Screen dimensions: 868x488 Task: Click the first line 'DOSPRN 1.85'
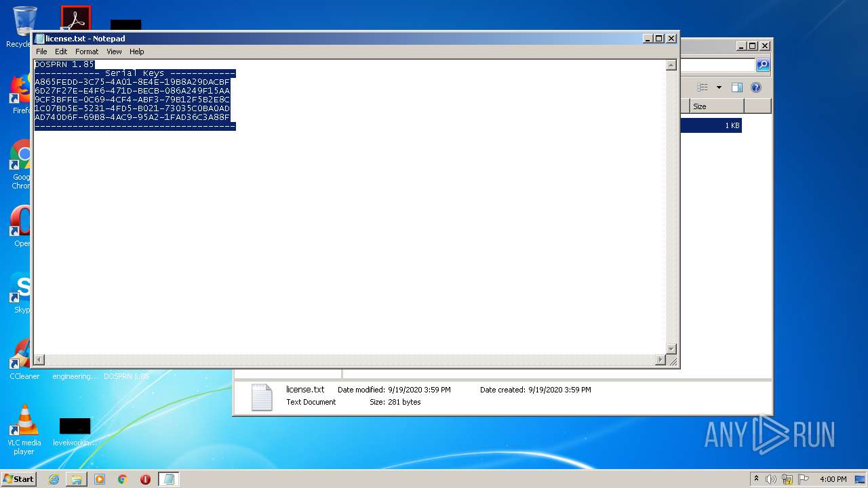coord(64,64)
